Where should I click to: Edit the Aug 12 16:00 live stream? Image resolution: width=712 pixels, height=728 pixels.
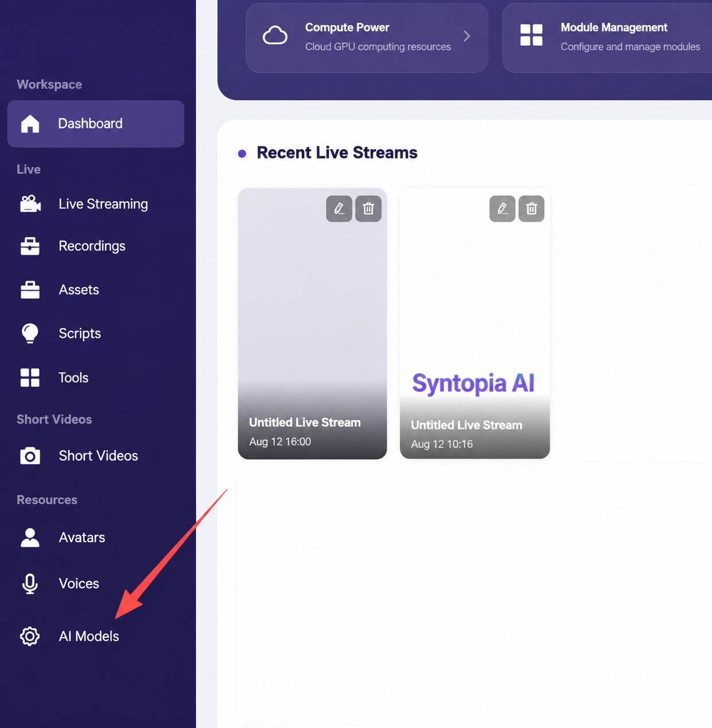tap(339, 208)
